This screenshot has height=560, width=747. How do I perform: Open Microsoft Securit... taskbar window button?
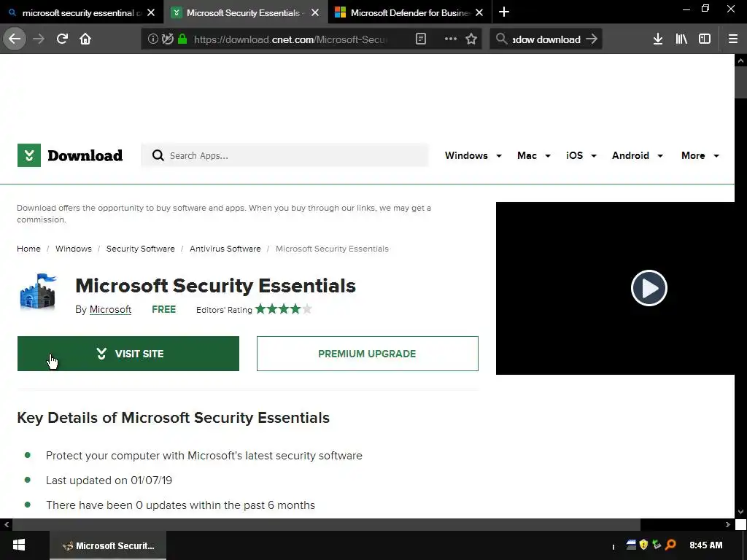pos(108,545)
